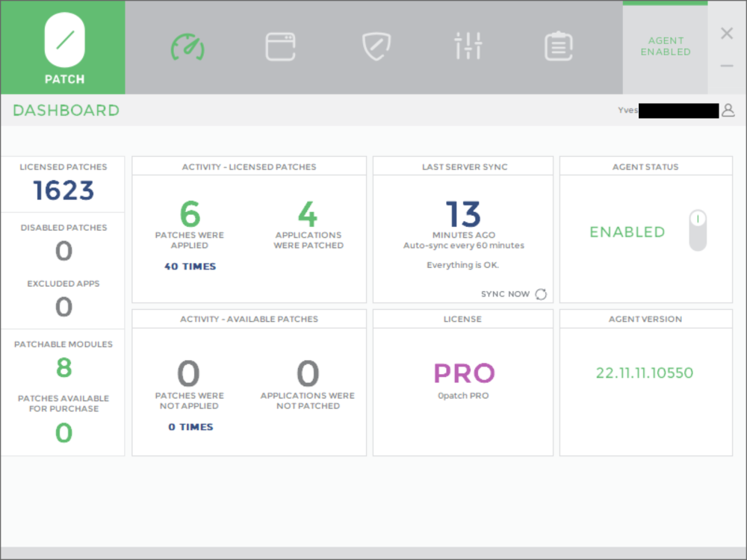Click the 0patch logo icon

pyautogui.click(x=64, y=41)
